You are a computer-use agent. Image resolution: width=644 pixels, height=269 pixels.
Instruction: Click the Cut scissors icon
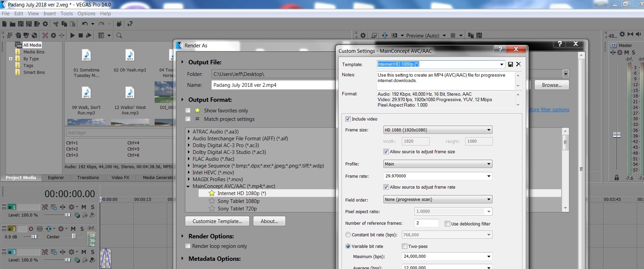pyautogui.click(x=56, y=24)
